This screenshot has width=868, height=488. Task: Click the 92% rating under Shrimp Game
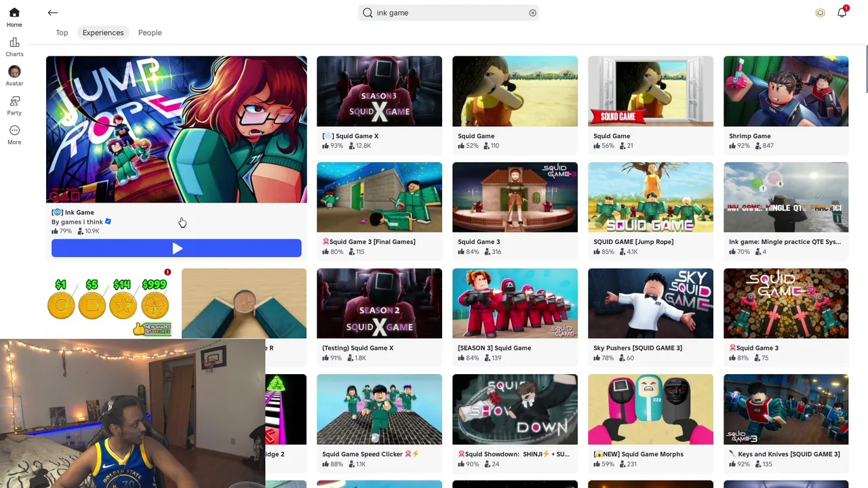pyautogui.click(x=740, y=146)
